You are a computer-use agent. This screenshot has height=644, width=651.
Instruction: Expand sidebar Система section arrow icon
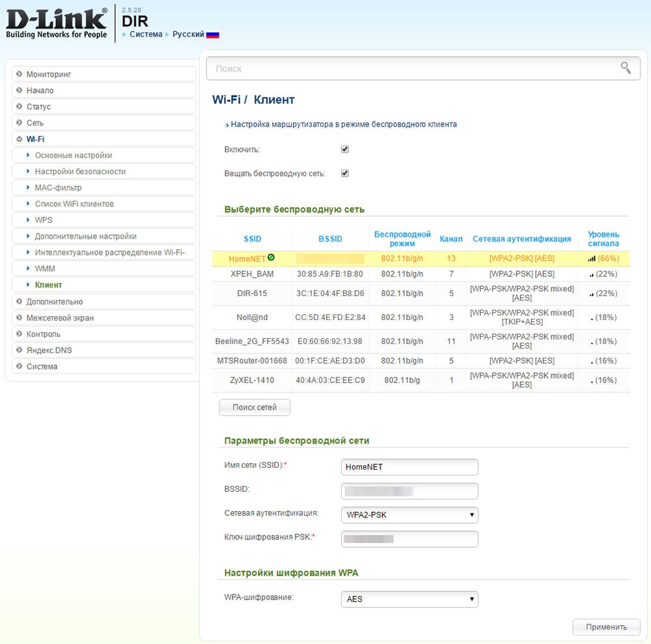(19, 366)
